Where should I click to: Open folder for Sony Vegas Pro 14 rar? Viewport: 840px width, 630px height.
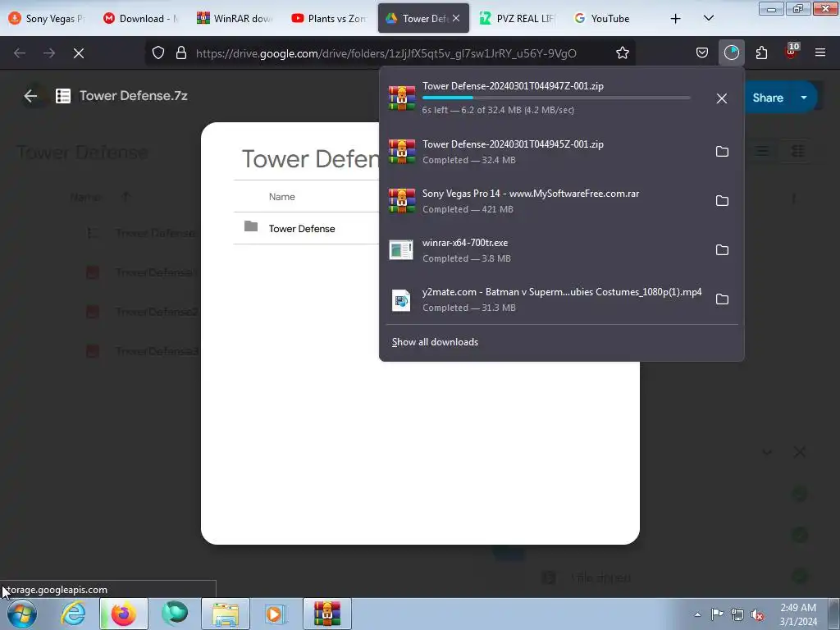[722, 201]
